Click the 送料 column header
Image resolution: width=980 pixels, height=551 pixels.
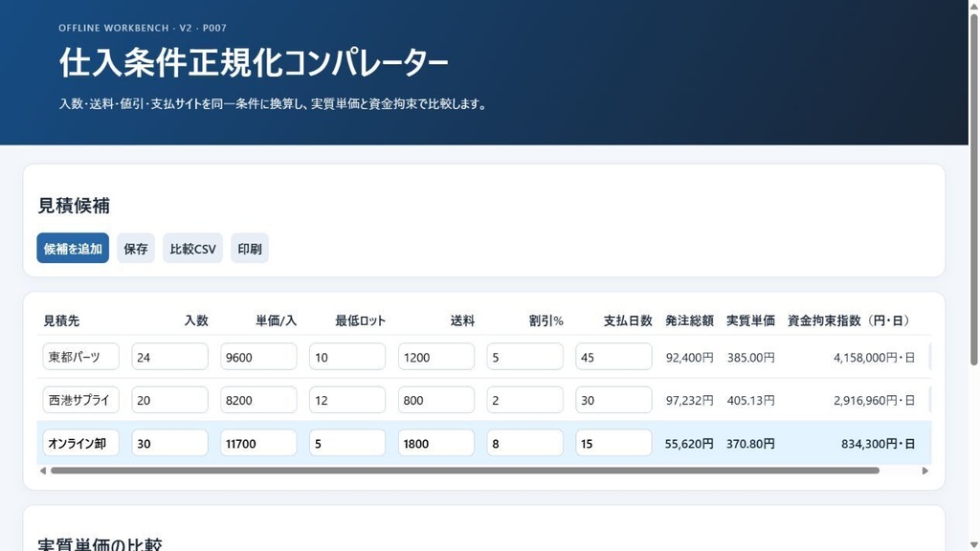[x=462, y=320]
